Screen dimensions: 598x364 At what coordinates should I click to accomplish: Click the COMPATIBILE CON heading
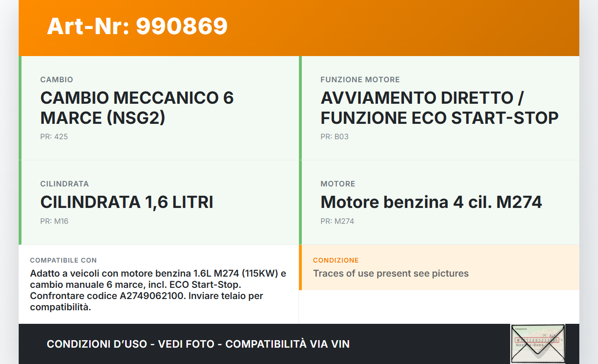click(64, 260)
